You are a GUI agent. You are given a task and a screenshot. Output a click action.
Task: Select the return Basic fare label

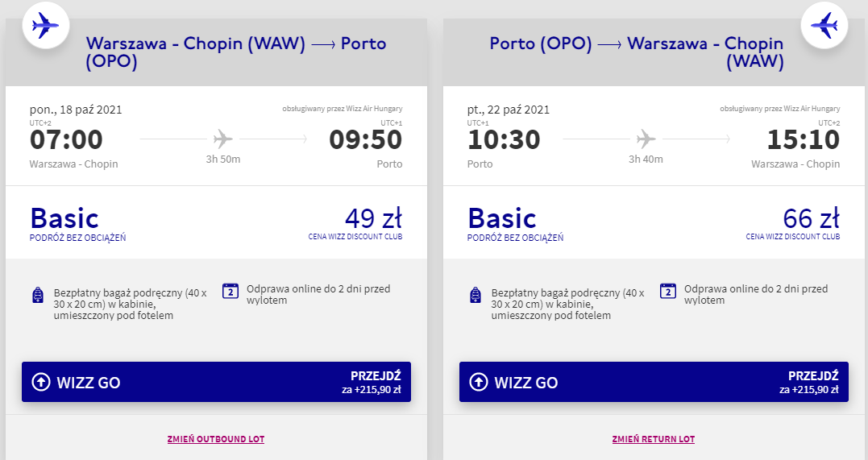click(x=502, y=218)
